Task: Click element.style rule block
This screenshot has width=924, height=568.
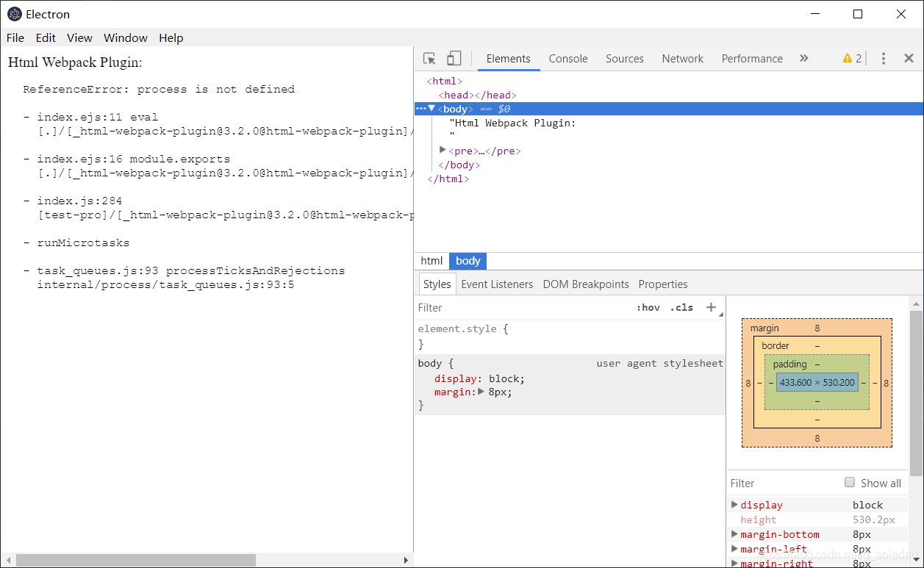Action: (x=570, y=336)
